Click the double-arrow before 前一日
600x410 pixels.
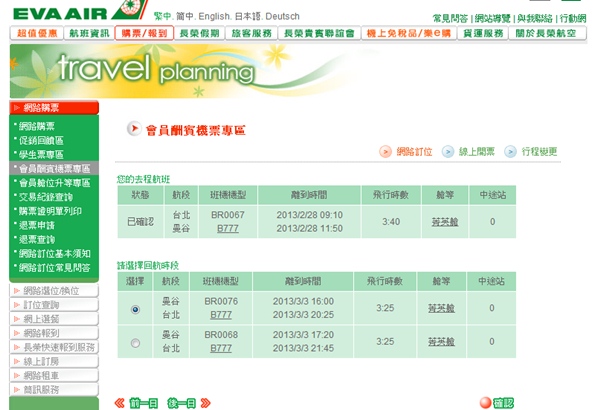(x=120, y=403)
